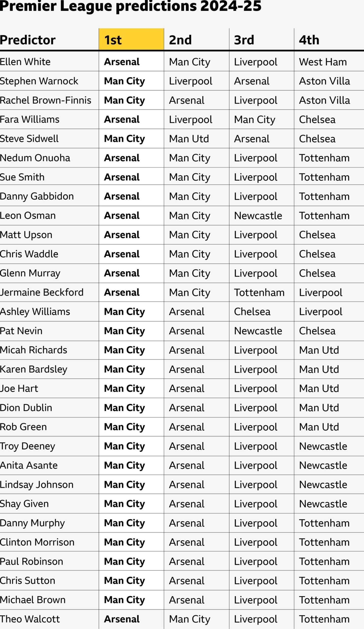Click Tottenham in Jermaine Beckford's row
Viewport: 364px width, 629px height.
(x=259, y=293)
